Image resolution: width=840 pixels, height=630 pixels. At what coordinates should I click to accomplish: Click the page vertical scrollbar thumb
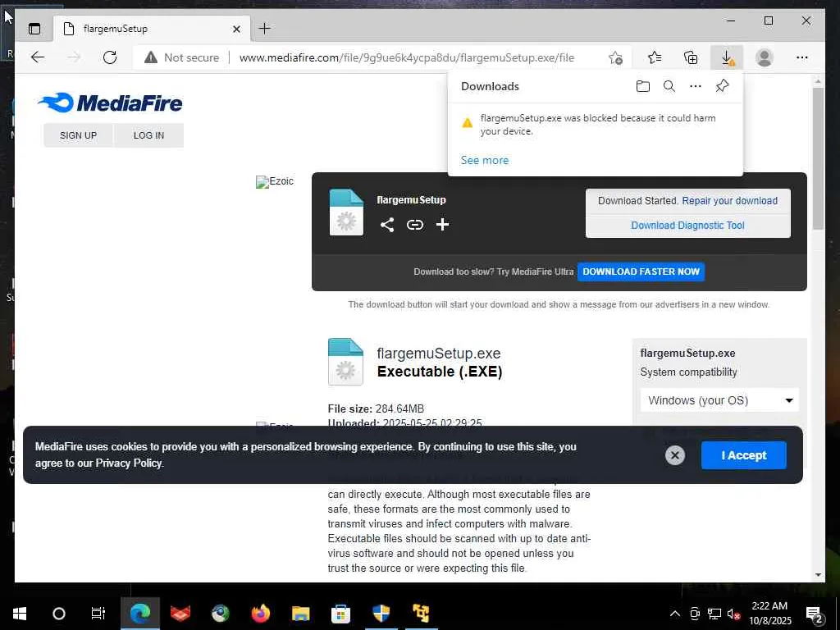(818, 158)
